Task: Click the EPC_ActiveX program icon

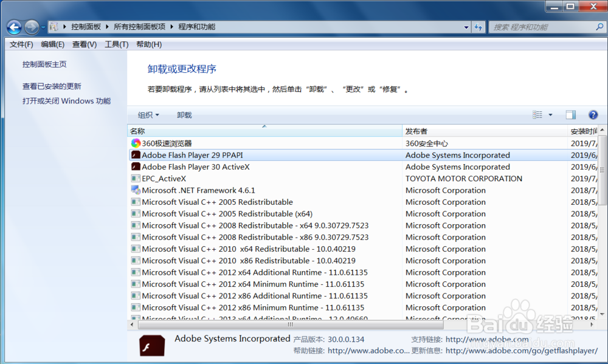Action: 135,178
